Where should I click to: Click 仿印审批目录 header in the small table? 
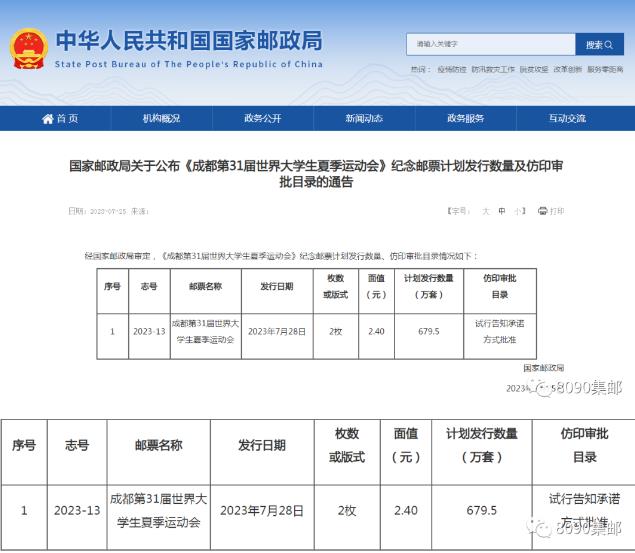(500, 287)
